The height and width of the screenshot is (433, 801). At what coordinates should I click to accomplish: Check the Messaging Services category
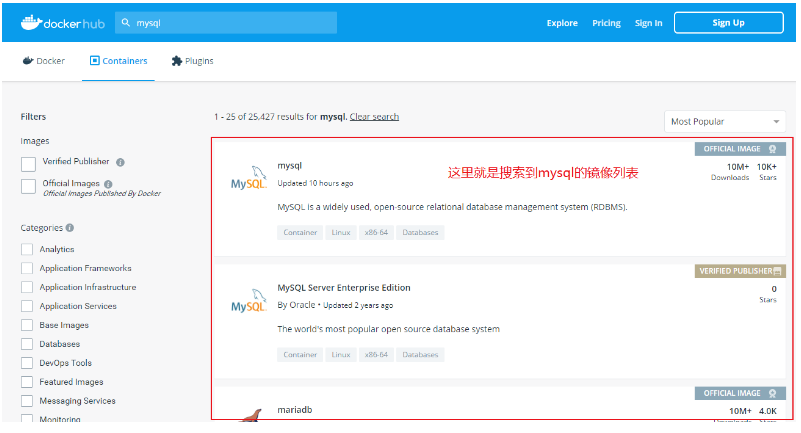pos(27,401)
